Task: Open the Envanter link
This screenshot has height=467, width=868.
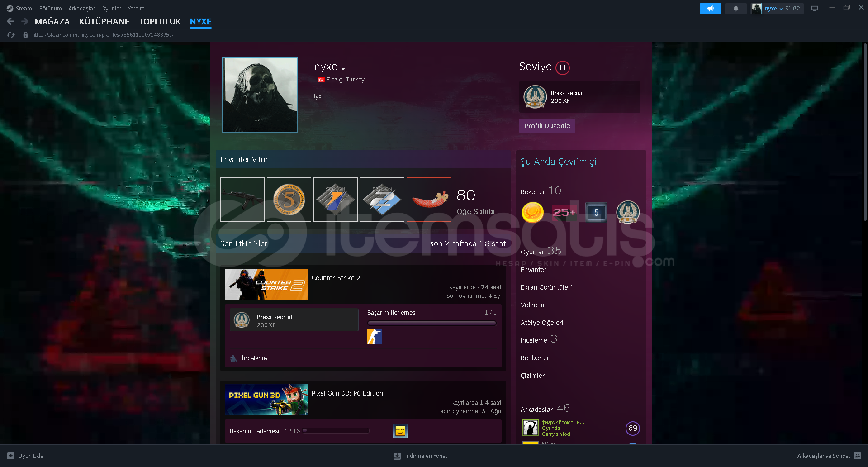Action: [x=533, y=270]
